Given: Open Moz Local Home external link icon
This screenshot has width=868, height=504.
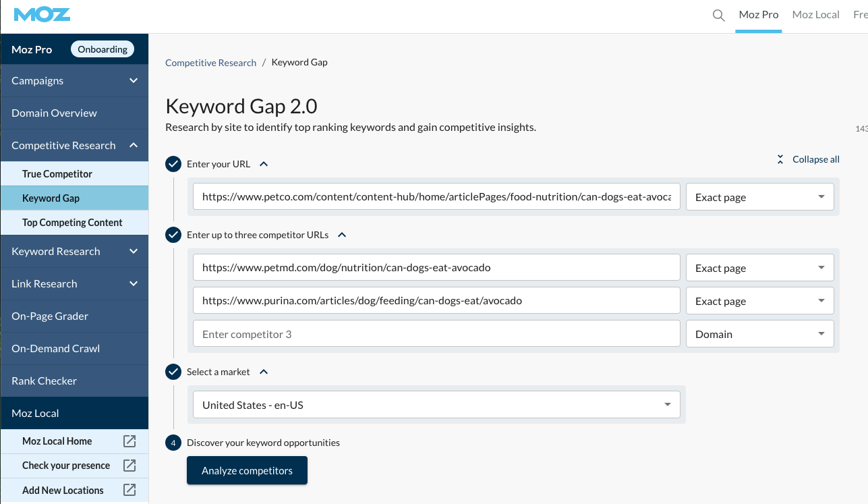Looking at the screenshot, I should pos(129,441).
